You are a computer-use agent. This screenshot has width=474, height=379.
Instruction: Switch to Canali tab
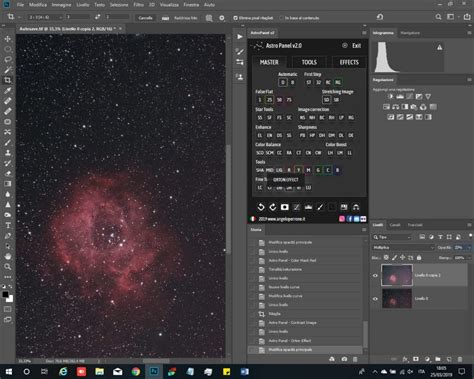(395, 225)
